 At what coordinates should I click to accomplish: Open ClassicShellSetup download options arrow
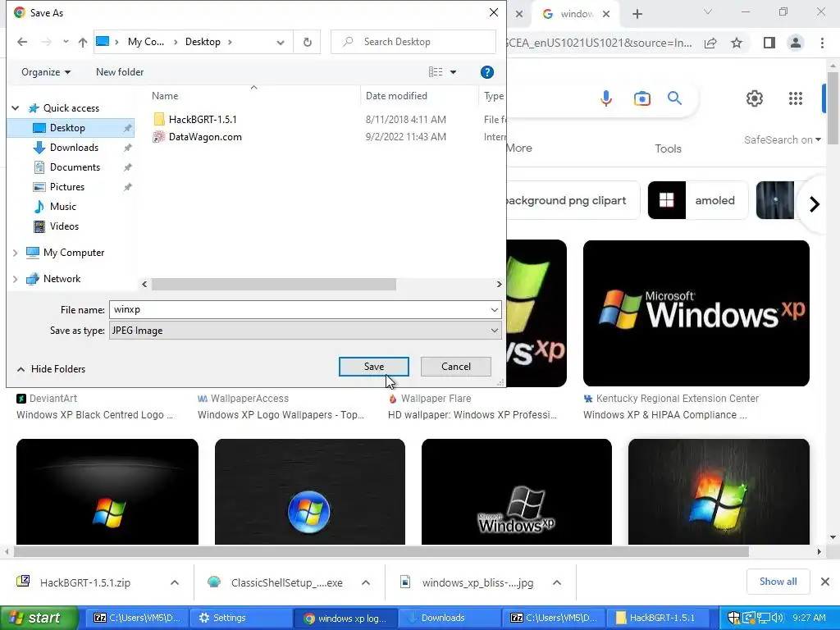pos(366,582)
